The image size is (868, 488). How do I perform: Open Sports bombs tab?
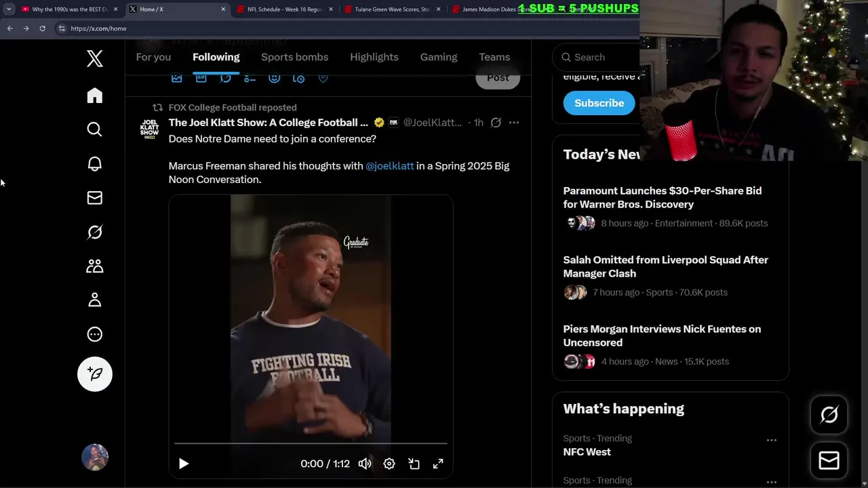click(x=295, y=57)
